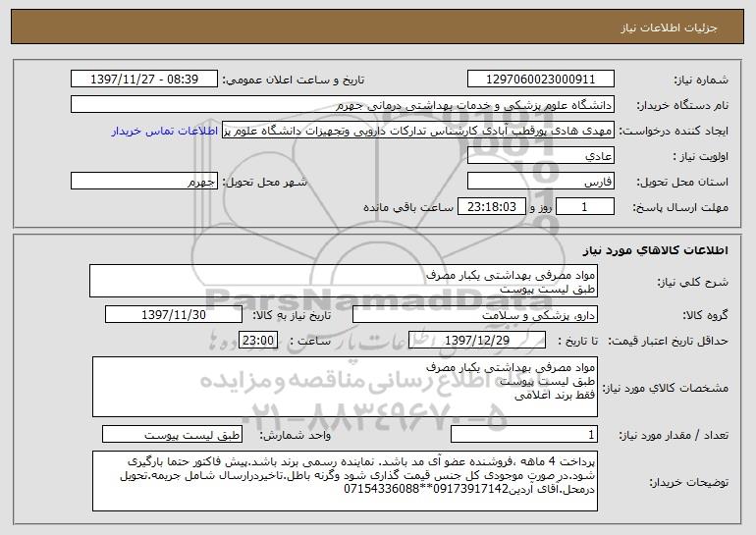Click the buyer organization name field

point(343,105)
